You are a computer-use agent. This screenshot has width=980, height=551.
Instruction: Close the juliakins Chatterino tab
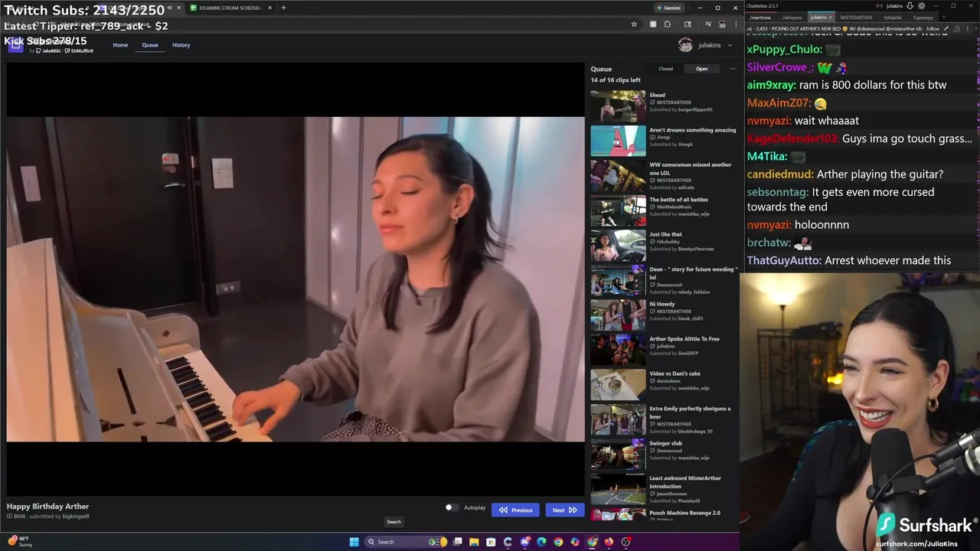pyautogui.click(x=831, y=18)
